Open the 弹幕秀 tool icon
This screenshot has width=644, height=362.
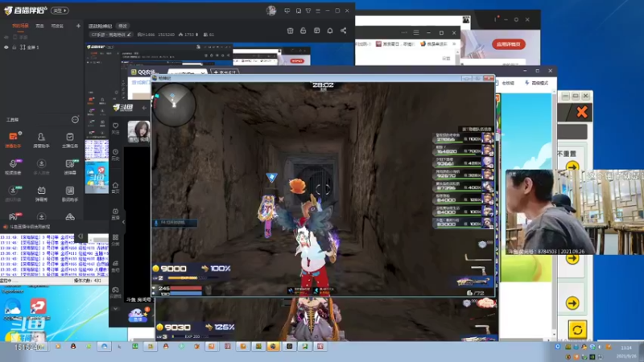coord(41,193)
